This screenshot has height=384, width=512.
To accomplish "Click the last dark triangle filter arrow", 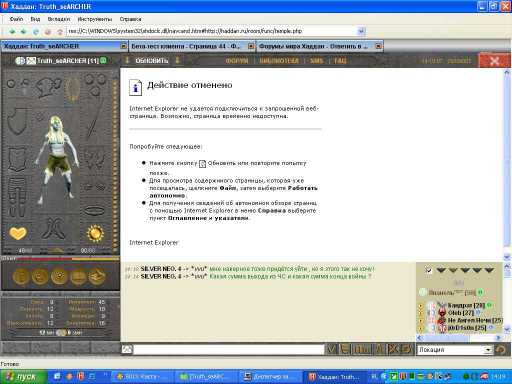I will tap(489, 270).
